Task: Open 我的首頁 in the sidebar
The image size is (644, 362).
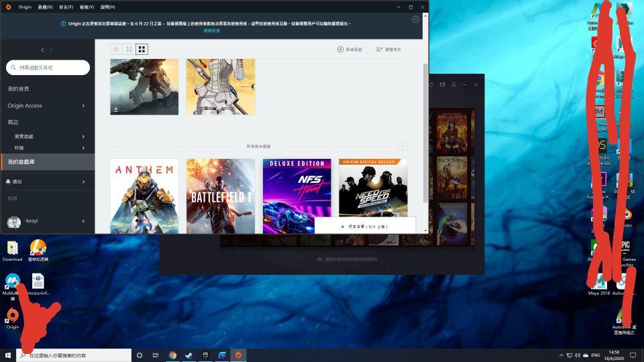Action: [19, 88]
